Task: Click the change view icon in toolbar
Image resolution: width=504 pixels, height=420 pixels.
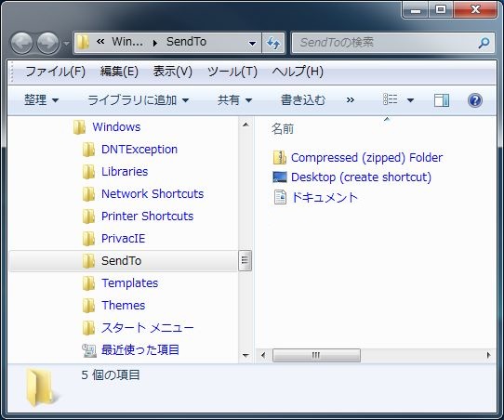Action: point(391,99)
